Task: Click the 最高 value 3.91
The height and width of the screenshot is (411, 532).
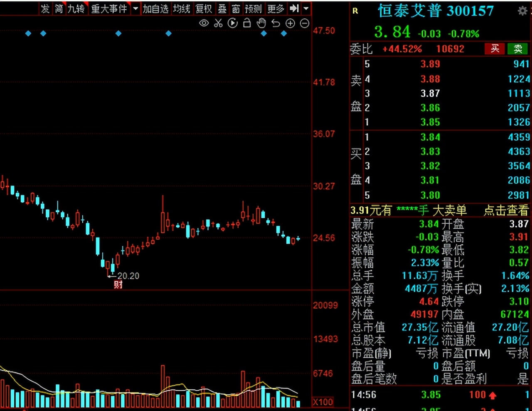Action: 519,237
